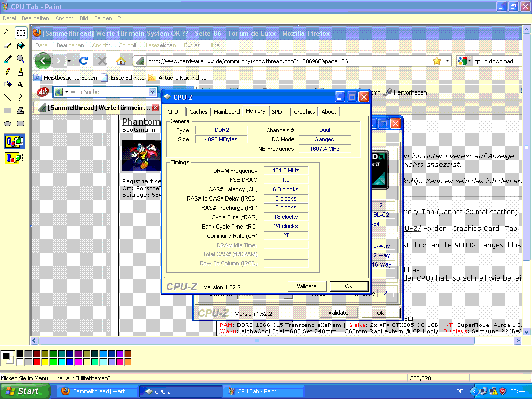Select the Pencil tool
Screen dimensions: 532x399
[7, 72]
